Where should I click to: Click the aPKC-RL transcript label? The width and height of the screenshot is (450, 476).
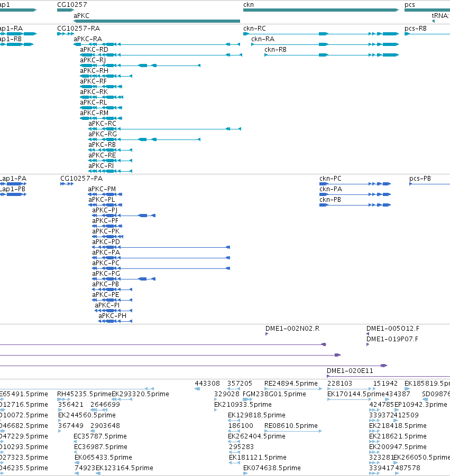(x=93, y=102)
